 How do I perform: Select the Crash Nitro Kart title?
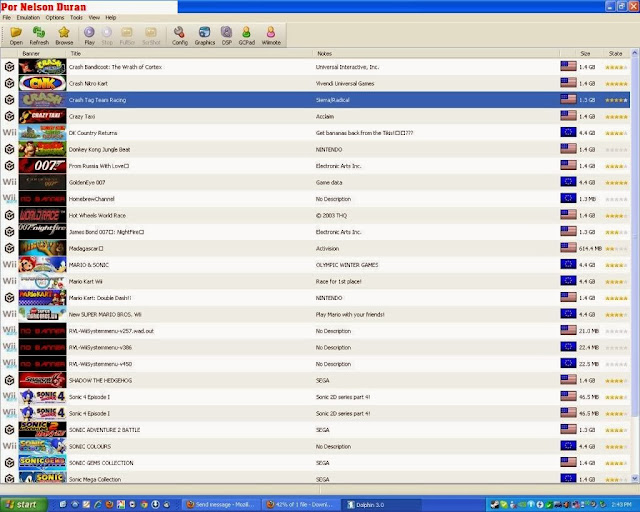coord(88,83)
